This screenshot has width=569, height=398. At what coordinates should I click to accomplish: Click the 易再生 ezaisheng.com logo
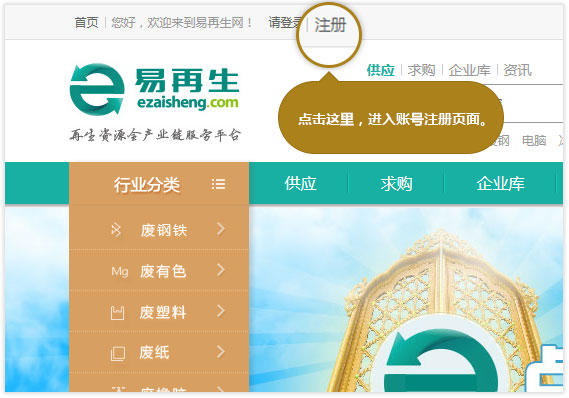pos(155,90)
